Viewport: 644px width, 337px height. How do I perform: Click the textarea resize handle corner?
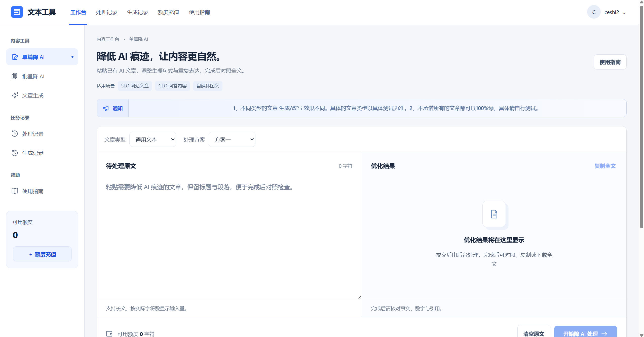click(360, 297)
